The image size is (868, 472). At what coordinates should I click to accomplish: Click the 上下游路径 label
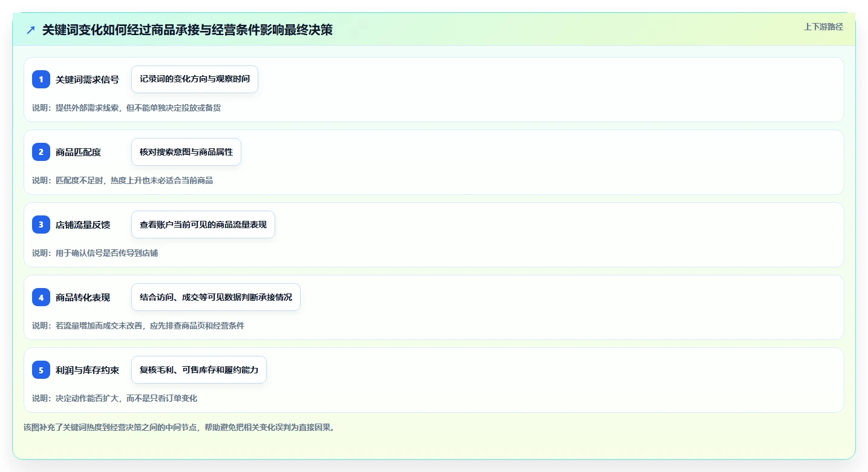(823, 27)
